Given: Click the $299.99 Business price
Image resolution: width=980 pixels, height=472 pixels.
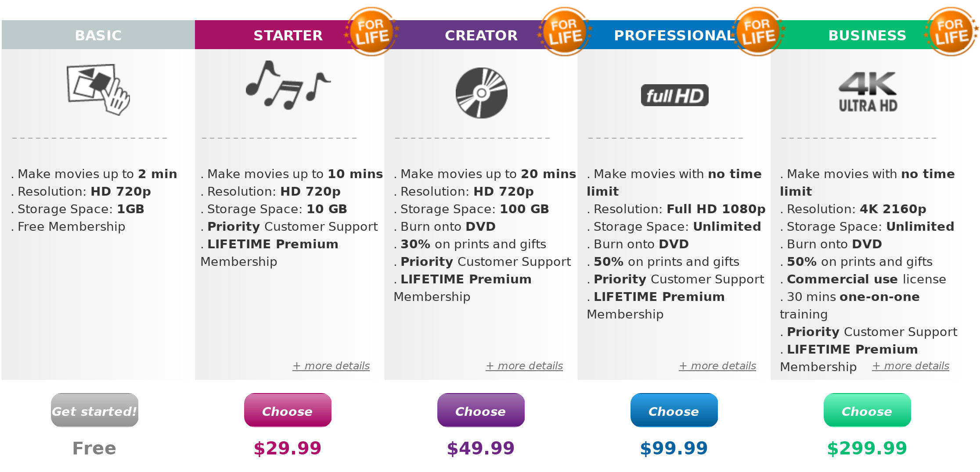Looking at the screenshot, I should (867, 448).
